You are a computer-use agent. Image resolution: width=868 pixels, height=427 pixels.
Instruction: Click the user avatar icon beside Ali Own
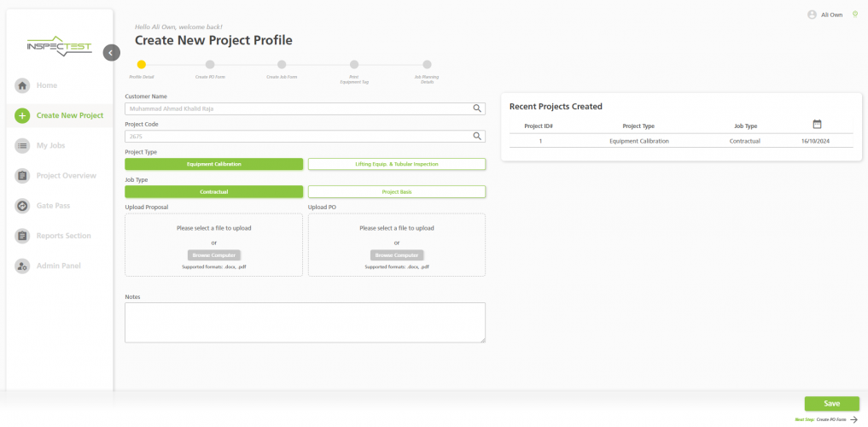tap(812, 15)
